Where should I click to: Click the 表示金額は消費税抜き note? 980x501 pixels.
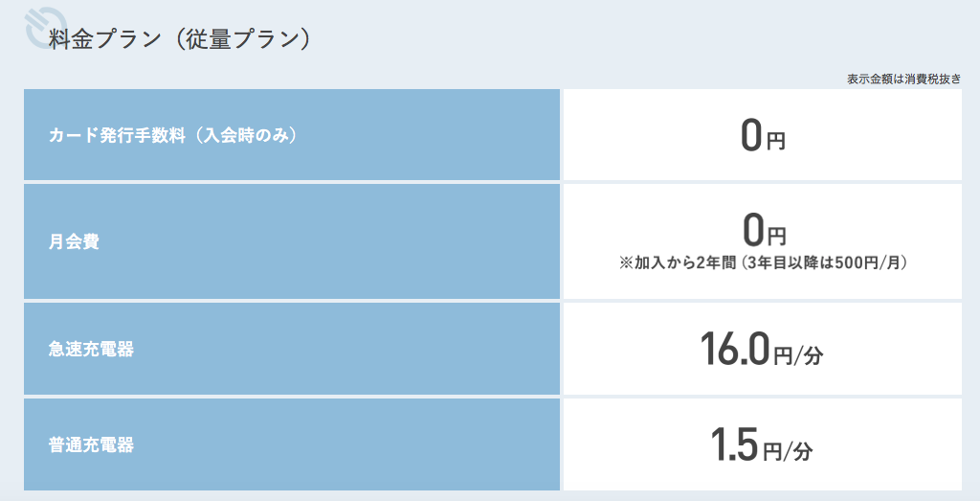click(x=903, y=80)
